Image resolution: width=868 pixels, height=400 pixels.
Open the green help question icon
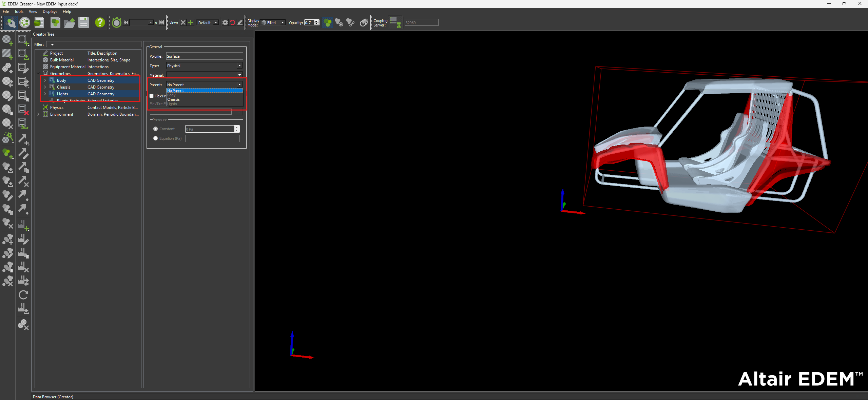point(100,23)
